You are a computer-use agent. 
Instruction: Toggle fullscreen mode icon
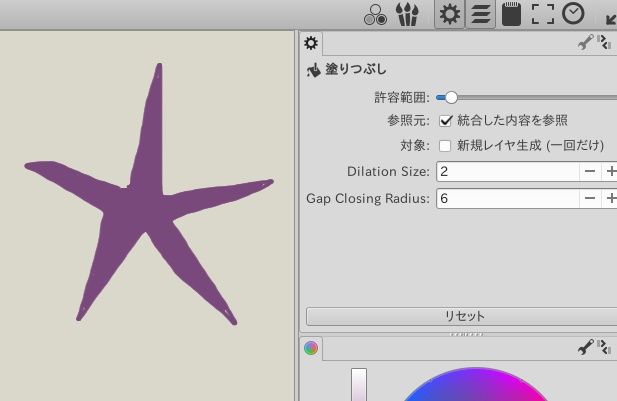pyautogui.click(x=543, y=14)
